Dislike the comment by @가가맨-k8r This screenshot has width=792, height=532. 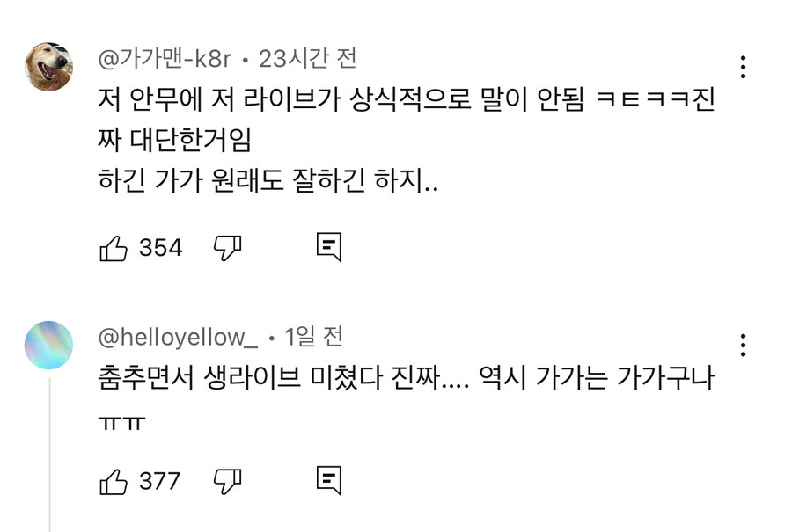227,249
